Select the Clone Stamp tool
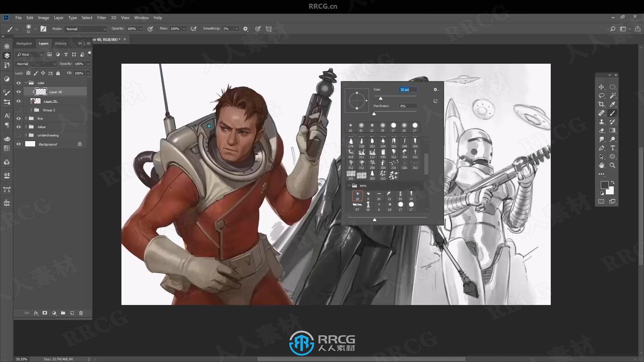This screenshot has width=644, height=362. tap(601, 122)
